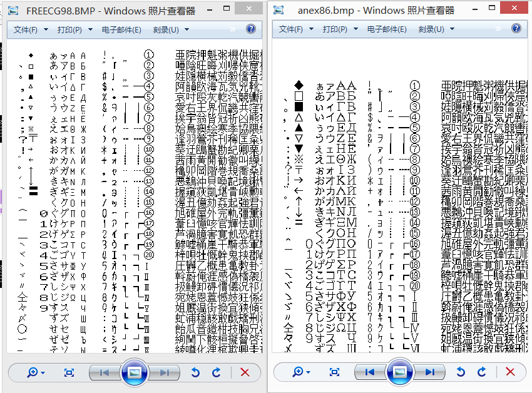The width and height of the screenshot is (532, 393).
Task: Start slideshow in anex86.bmp window
Action: [400, 372]
